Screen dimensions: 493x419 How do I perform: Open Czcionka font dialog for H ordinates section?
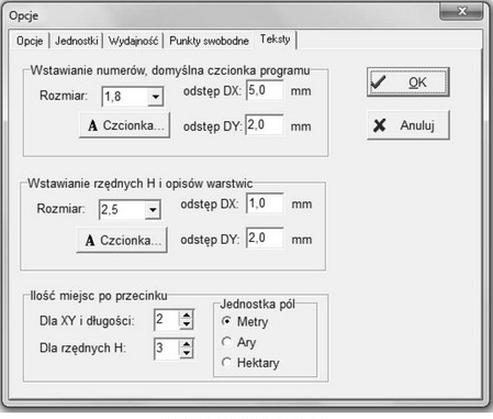click(x=122, y=240)
